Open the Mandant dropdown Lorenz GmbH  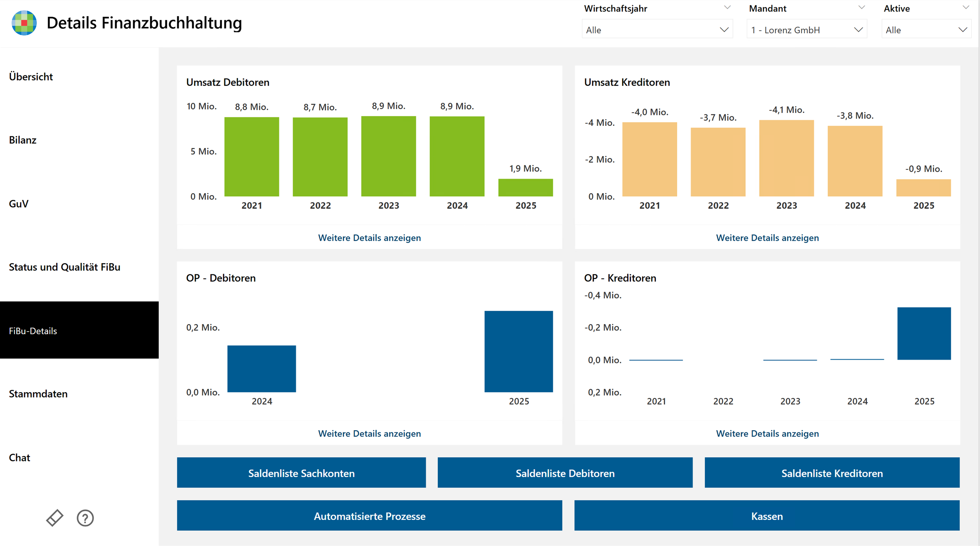click(807, 30)
